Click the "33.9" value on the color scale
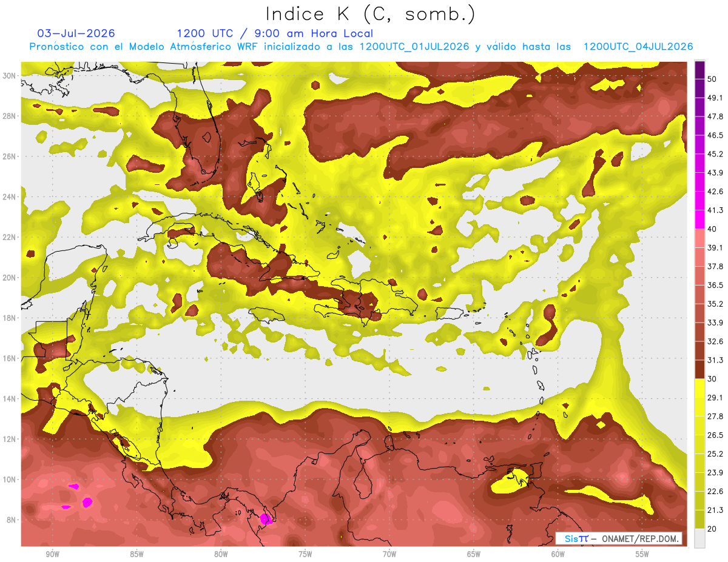The height and width of the screenshot is (562, 728). point(716,323)
